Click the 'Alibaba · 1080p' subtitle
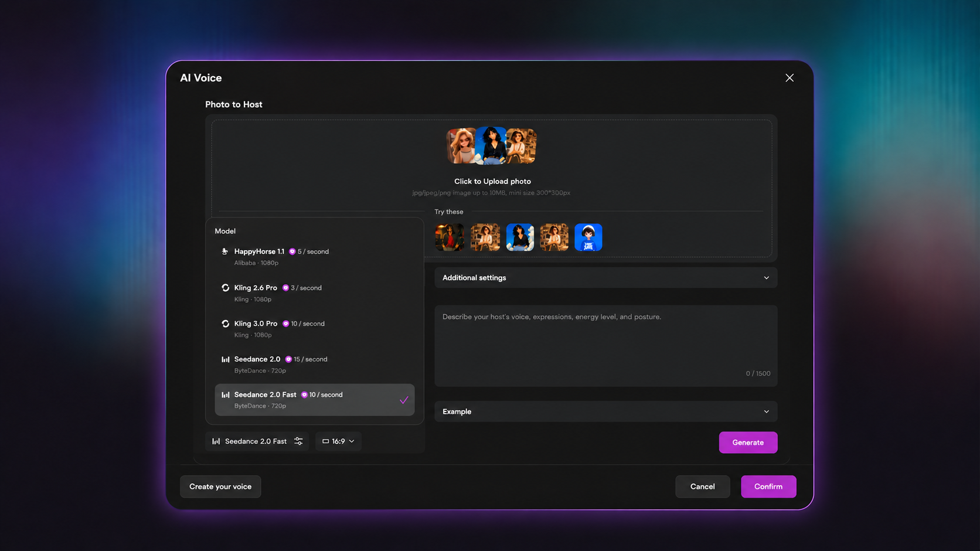This screenshot has width=980, height=551. coord(256,263)
